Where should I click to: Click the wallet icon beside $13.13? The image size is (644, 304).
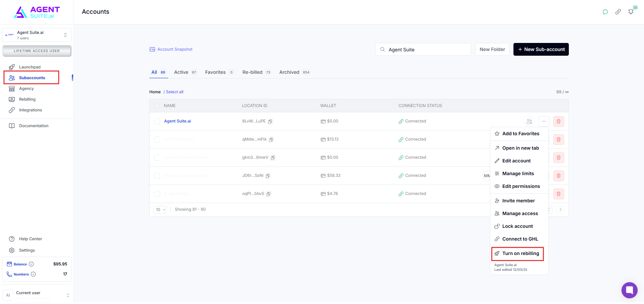tap(323, 140)
